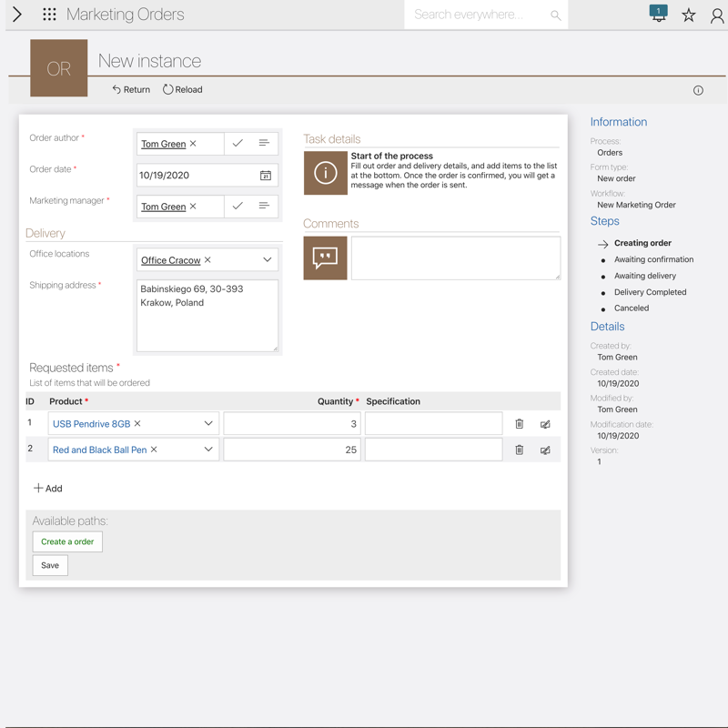Open the user profile icon
The width and height of the screenshot is (728, 728).
click(717, 15)
